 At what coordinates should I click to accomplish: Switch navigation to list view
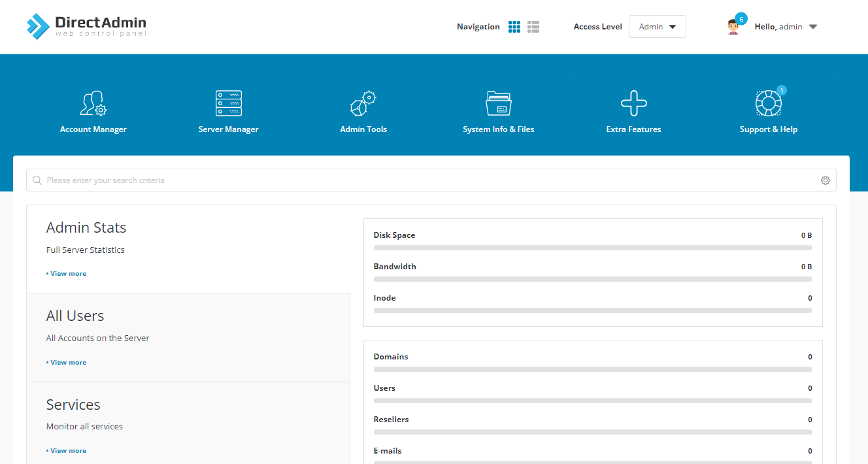(x=533, y=27)
